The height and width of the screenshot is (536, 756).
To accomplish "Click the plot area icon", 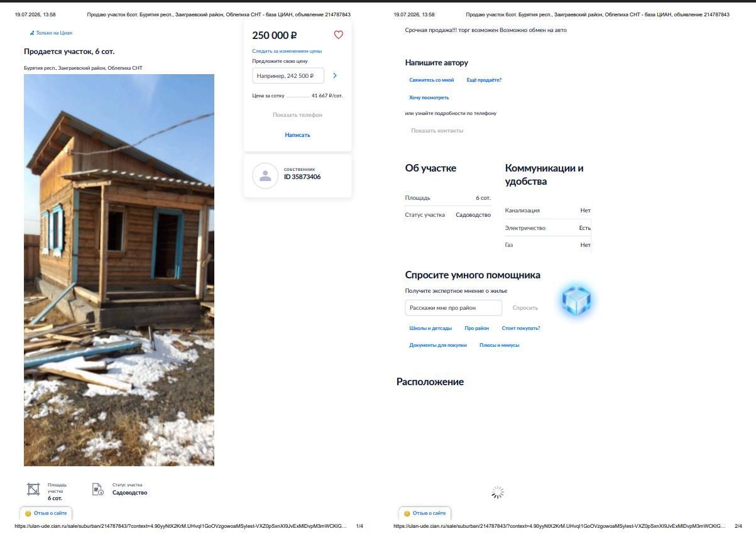I will coord(33,490).
